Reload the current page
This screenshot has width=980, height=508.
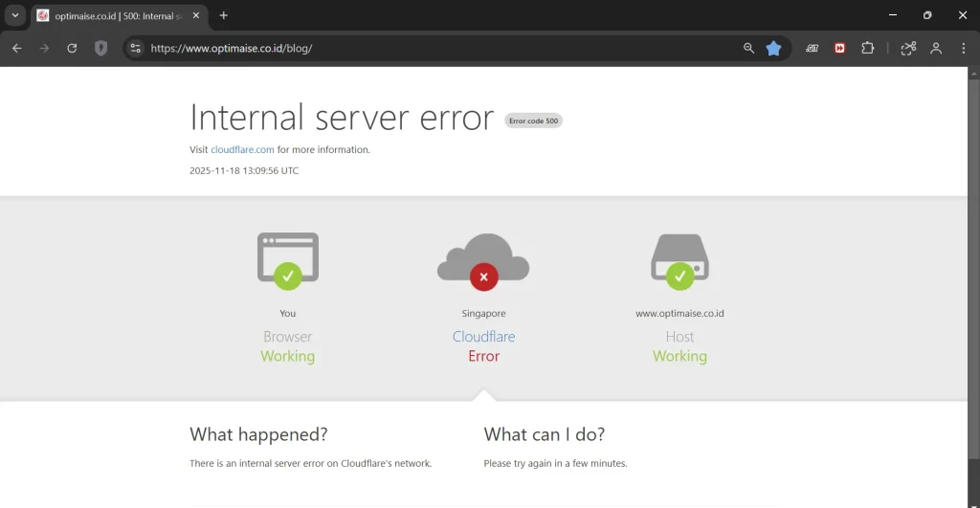(x=72, y=48)
